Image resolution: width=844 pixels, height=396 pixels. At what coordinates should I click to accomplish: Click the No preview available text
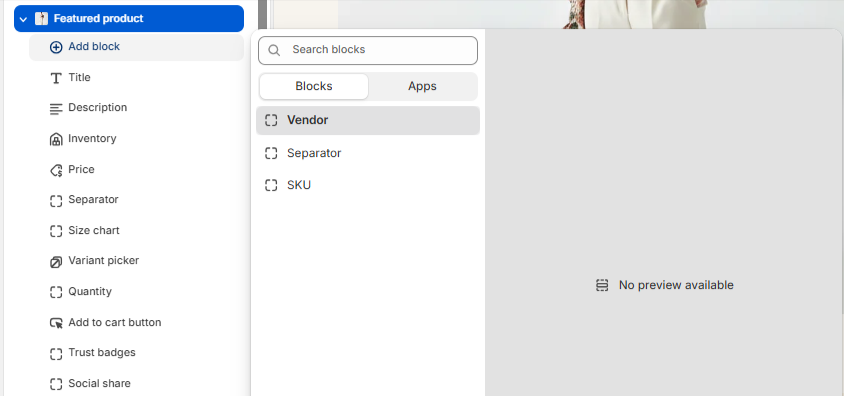[x=676, y=285]
